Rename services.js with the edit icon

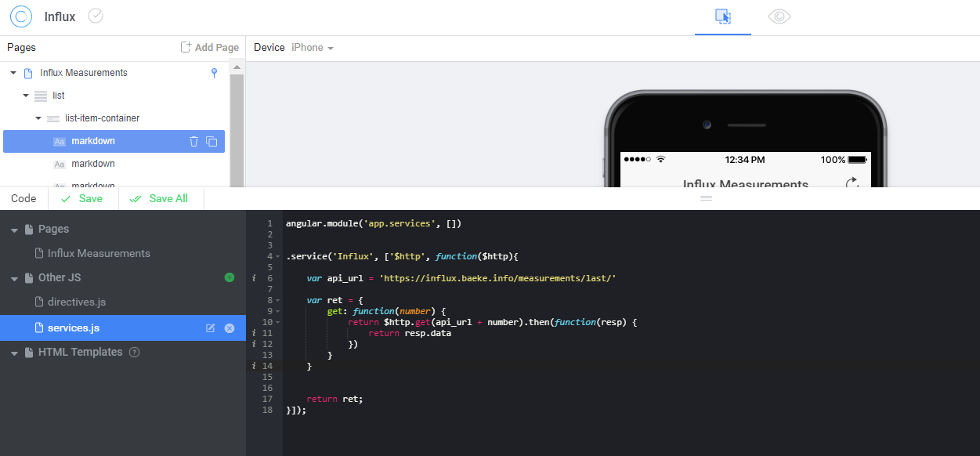point(210,328)
